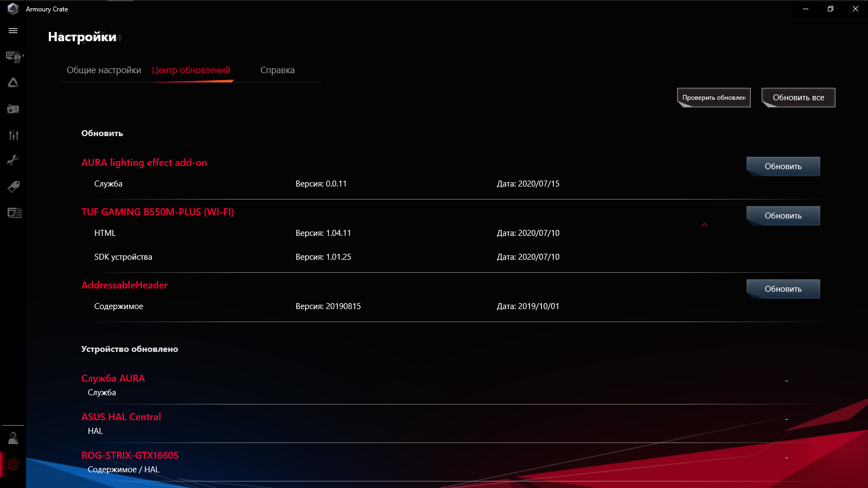Click the AURA lighting effect add-on title
This screenshot has height=488, width=868.
(144, 163)
